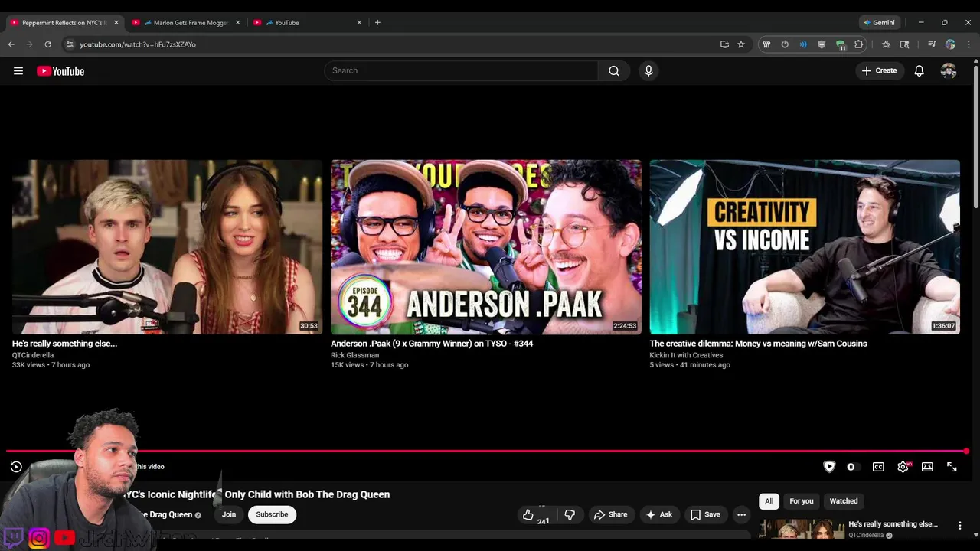980x551 pixels.
Task: Click the Subscribe button
Action: tap(272, 515)
